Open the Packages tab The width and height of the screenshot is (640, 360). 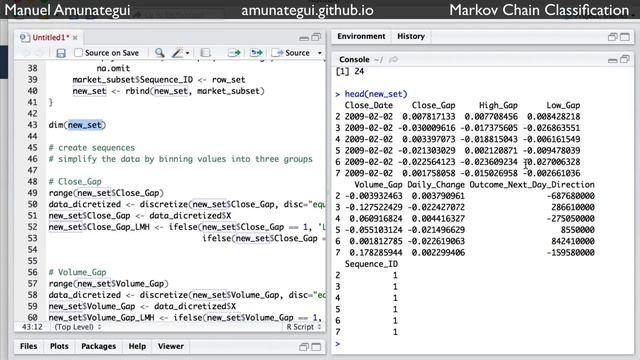[98, 346]
